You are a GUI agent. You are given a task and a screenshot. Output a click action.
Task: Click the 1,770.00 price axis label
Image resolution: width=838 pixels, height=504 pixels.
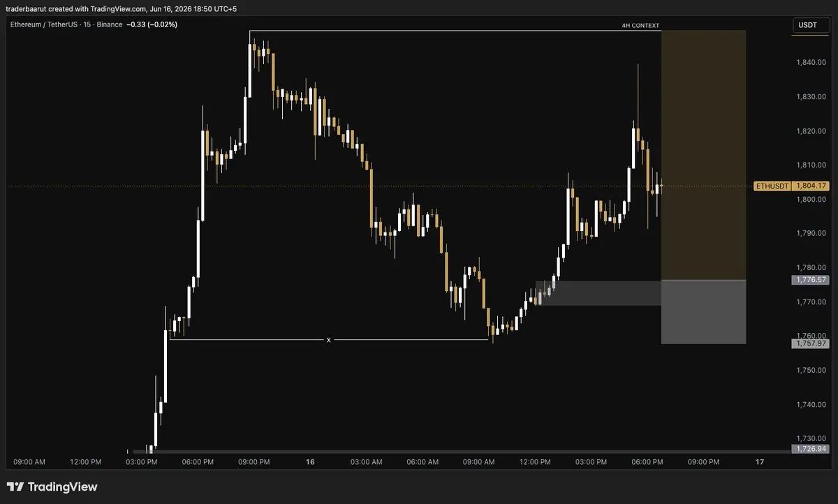coord(811,302)
